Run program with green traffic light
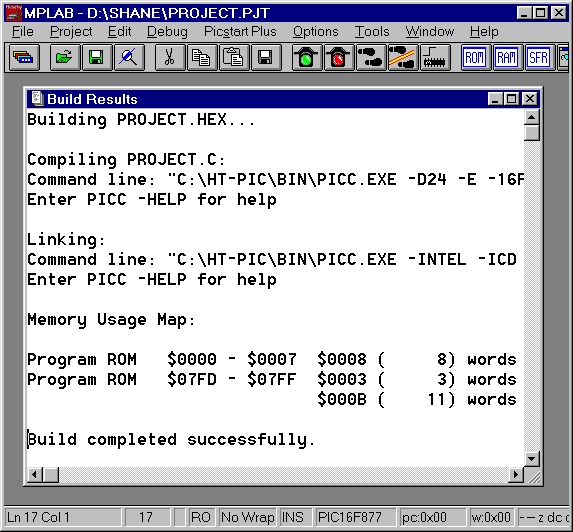Viewport: 573px width, 532px height. click(x=307, y=57)
